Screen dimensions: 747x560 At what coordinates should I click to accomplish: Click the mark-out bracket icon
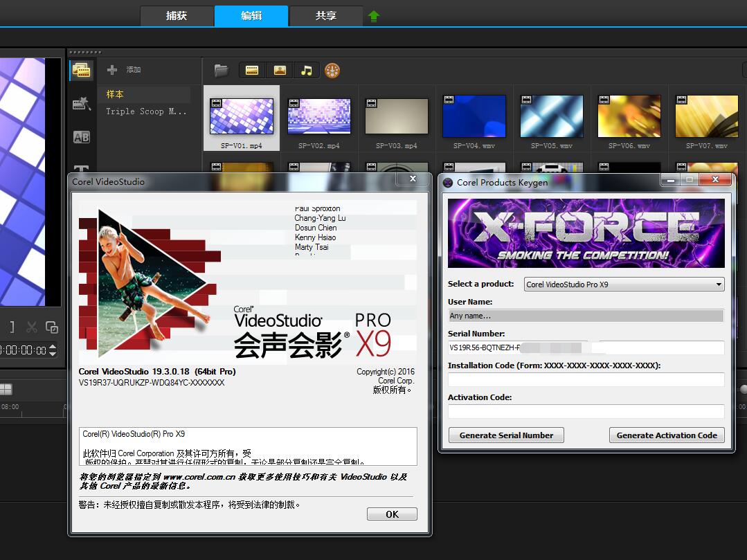(x=12, y=327)
